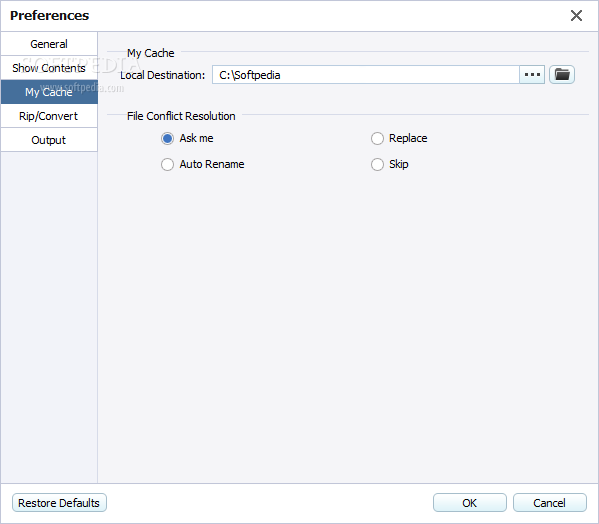Confirm with the OK button
Image resolution: width=599 pixels, height=524 pixels.
point(469,503)
